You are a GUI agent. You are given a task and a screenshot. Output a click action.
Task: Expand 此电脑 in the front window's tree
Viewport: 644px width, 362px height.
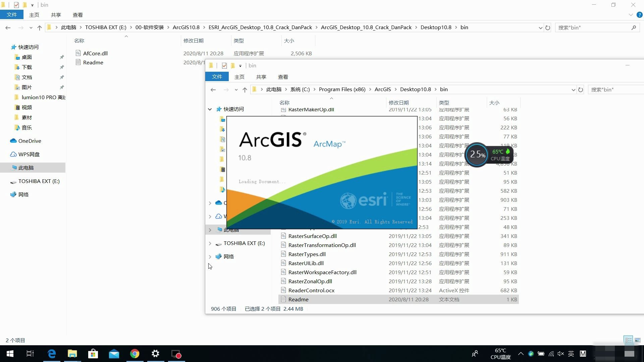tap(210, 230)
